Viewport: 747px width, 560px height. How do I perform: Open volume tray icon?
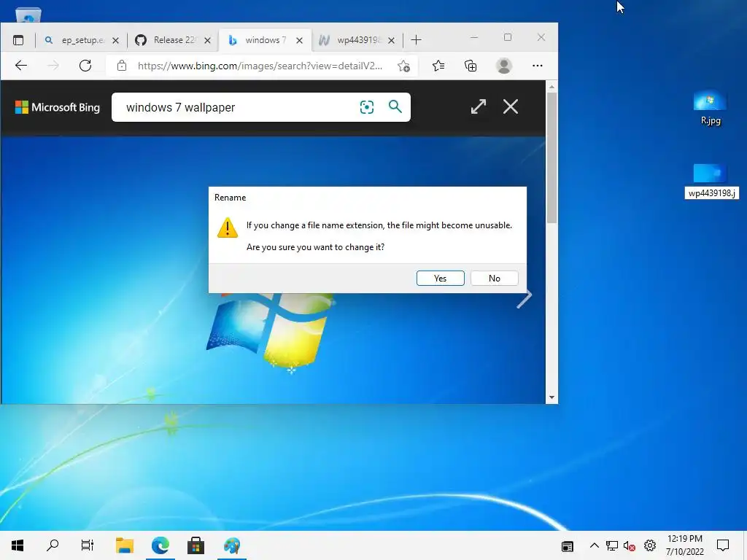630,545
